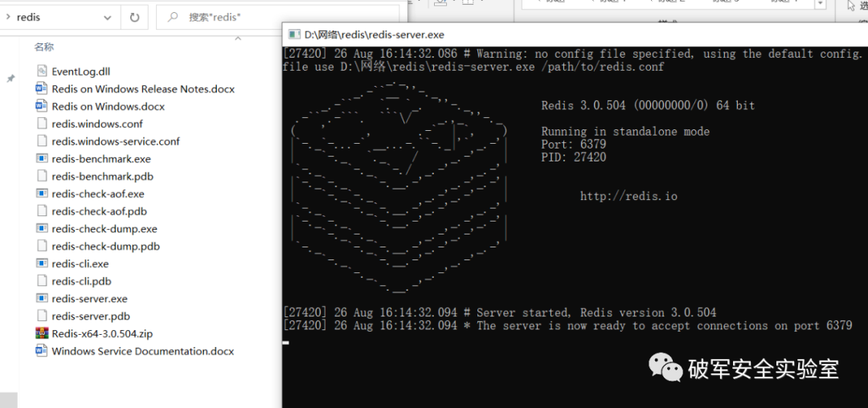Sort files by the 名称 column header
The image size is (868, 408).
click(x=44, y=47)
